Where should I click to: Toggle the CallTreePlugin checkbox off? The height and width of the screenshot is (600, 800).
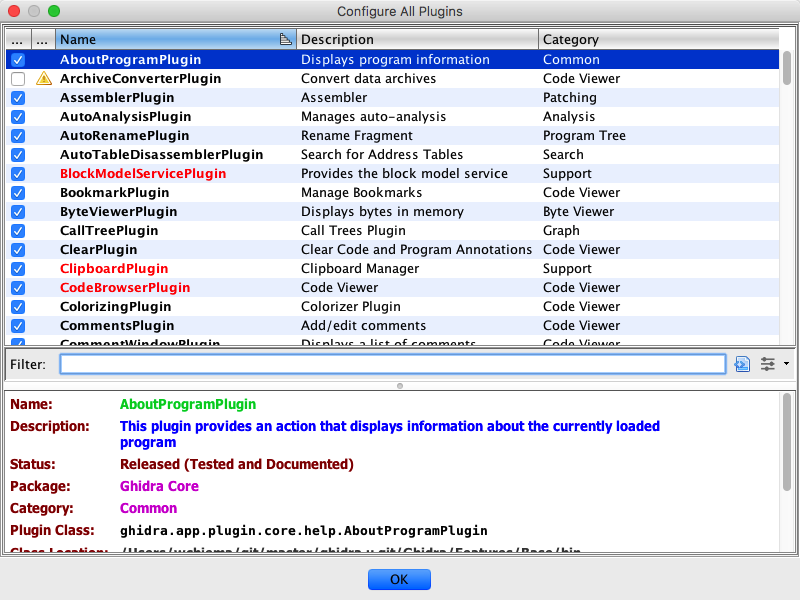coord(18,231)
